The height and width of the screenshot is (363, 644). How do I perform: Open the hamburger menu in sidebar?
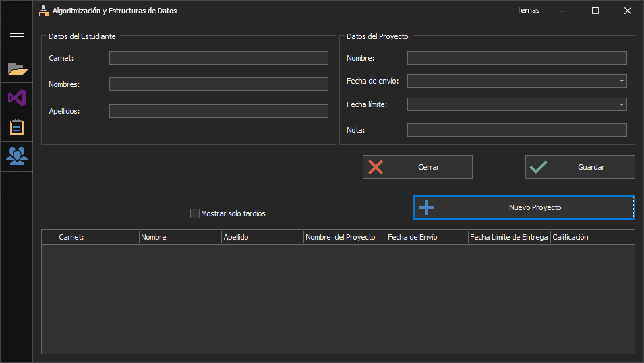point(16,37)
